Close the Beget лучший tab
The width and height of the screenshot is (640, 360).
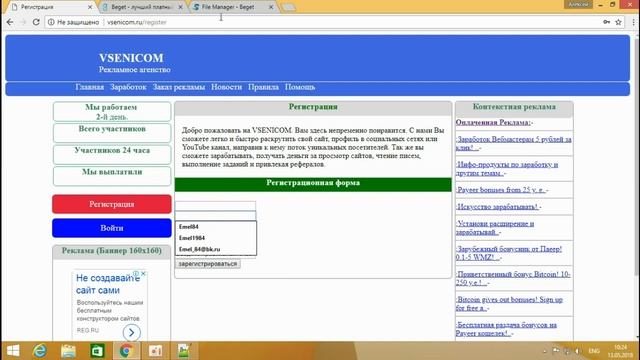pyautogui.click(x=180, y=7)
